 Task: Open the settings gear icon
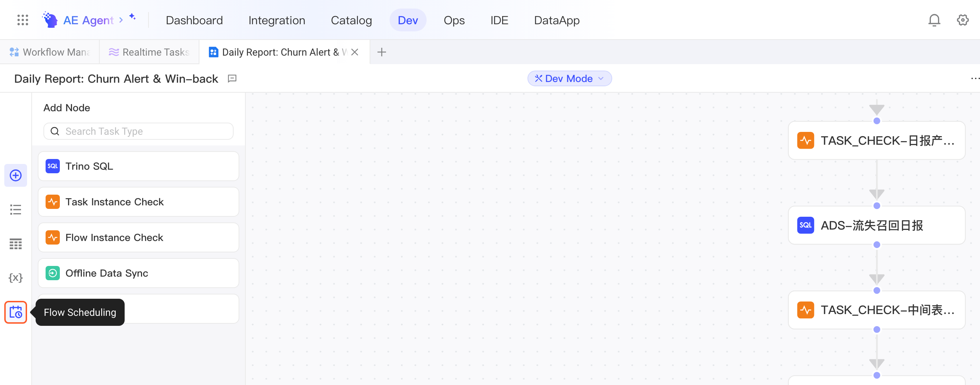click(963, 20)
